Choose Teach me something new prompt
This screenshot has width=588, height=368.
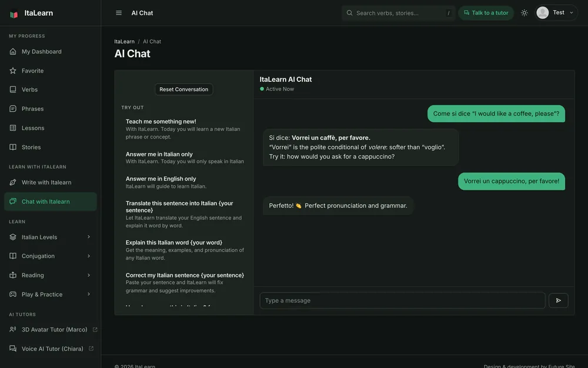tap(183, 129)
